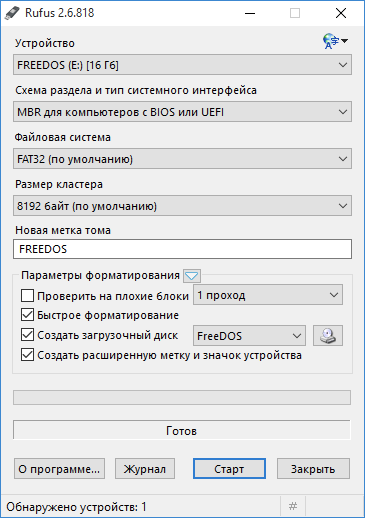Enable check device for bad blocks

coord(27,296)
